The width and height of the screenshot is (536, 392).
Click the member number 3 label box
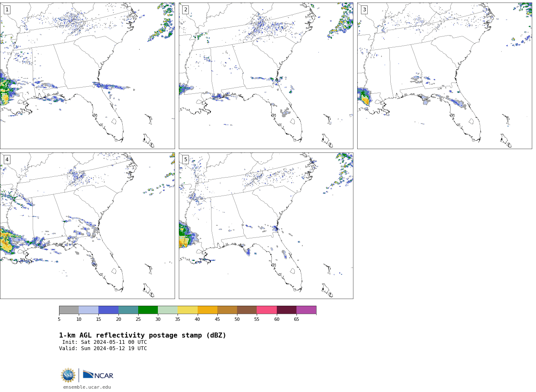click(364, 10)
